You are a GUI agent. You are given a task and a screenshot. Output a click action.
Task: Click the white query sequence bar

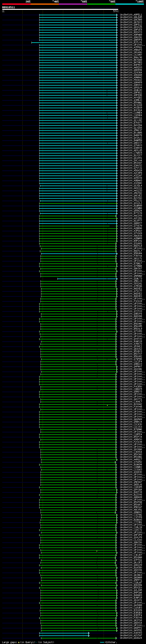coord(60,9)
